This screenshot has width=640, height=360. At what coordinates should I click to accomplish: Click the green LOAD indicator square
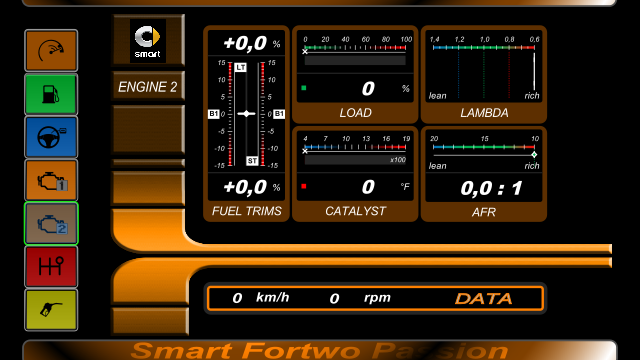coord(304,88)
